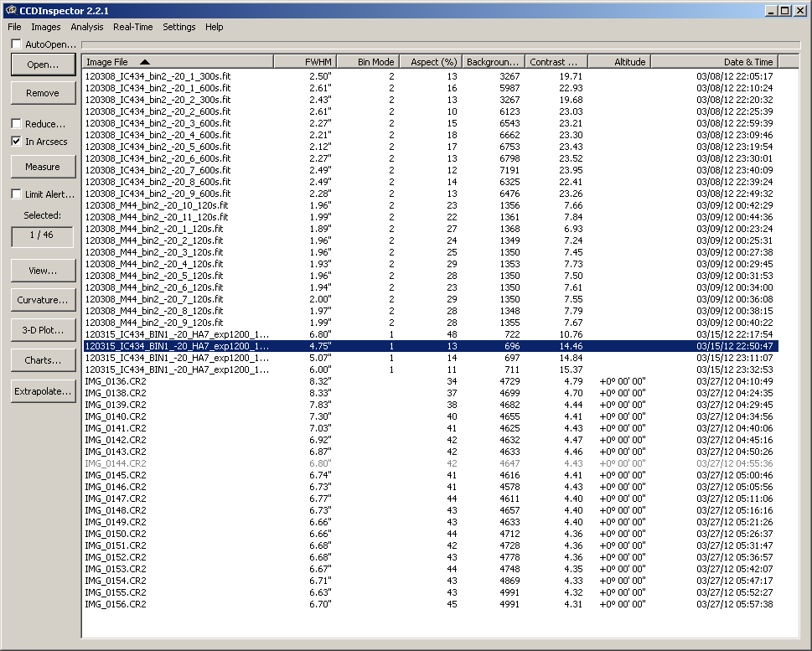Enable the AutoOpen checkbox

(x=17, y=44)
